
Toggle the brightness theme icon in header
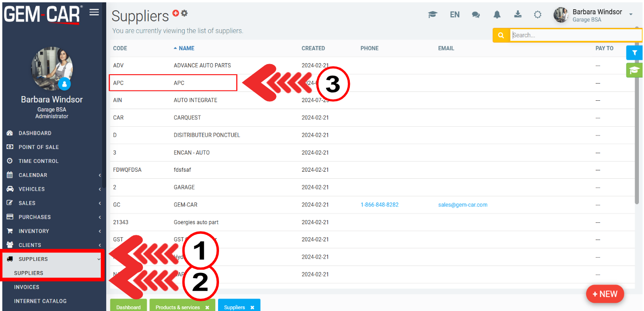pos(538,15)
